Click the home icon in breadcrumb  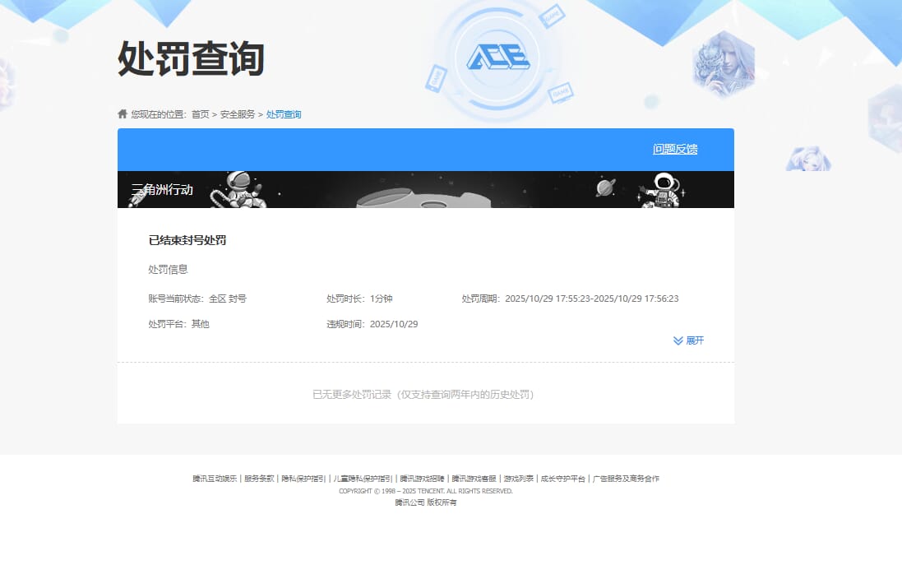pyautogui.click(x=123, y=113)
